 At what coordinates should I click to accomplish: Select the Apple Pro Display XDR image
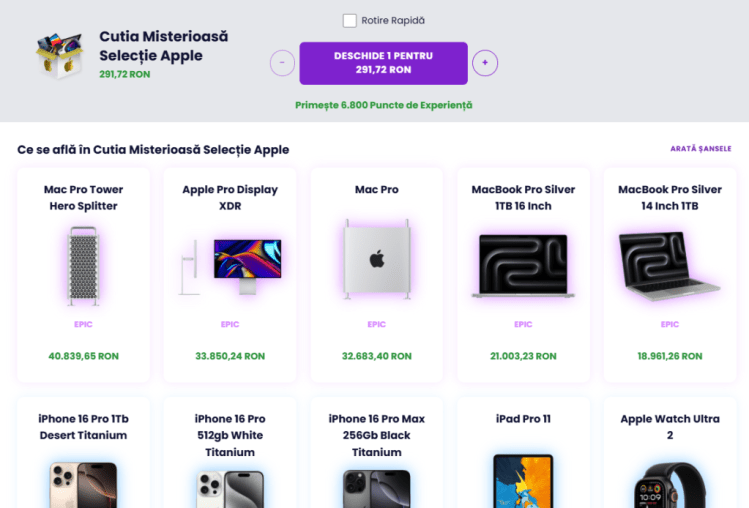click(230, 267)
